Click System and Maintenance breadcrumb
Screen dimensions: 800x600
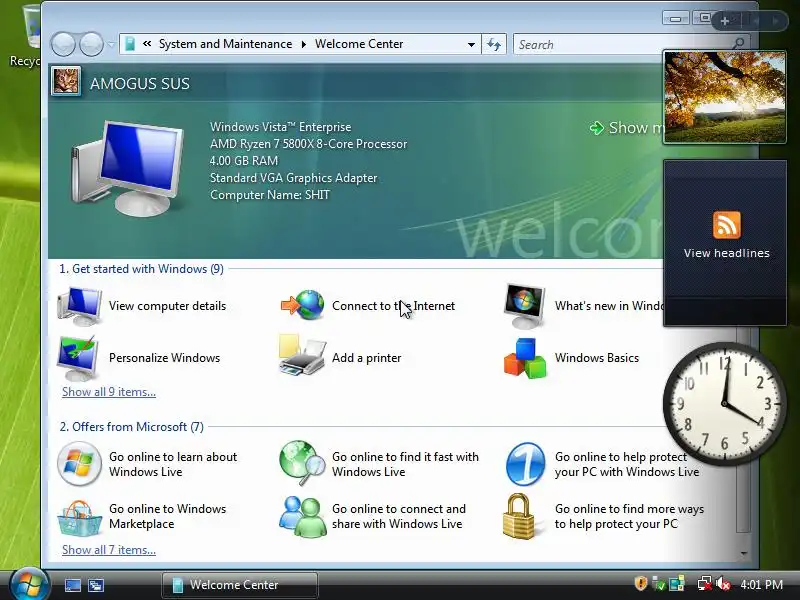coord(225,44)
